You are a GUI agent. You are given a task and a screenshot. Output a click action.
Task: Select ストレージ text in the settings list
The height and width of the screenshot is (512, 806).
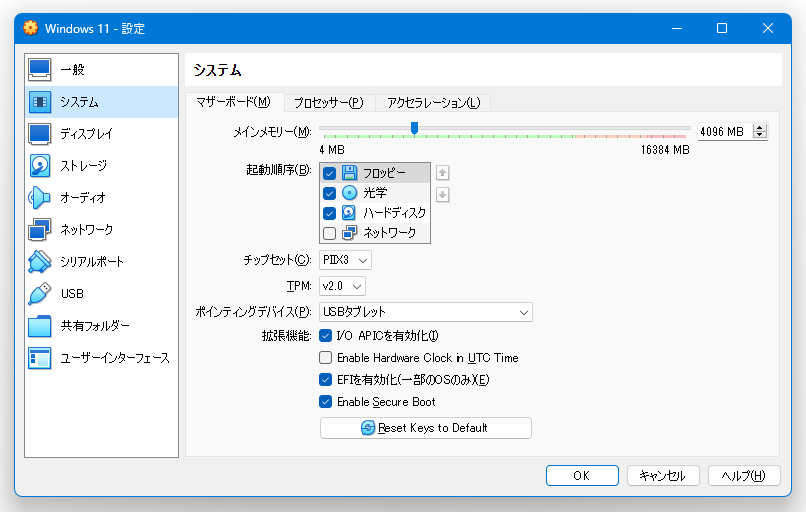(x=84, y=166)
